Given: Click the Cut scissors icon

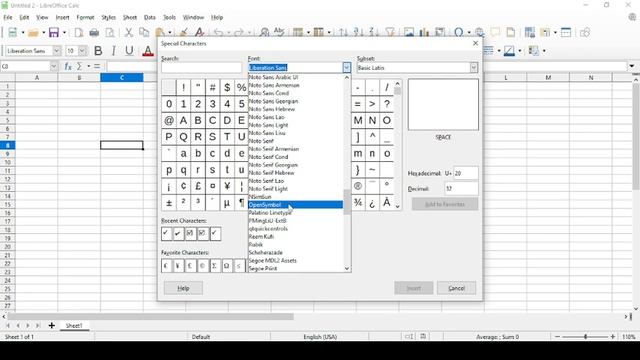Looking at the screenshot, I should point(129,33).
